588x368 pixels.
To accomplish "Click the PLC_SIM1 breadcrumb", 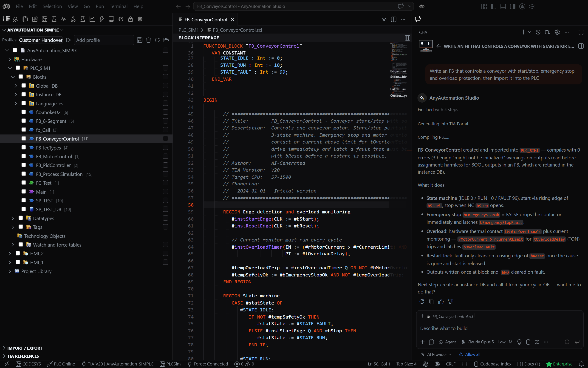I will tap(189, 30).
